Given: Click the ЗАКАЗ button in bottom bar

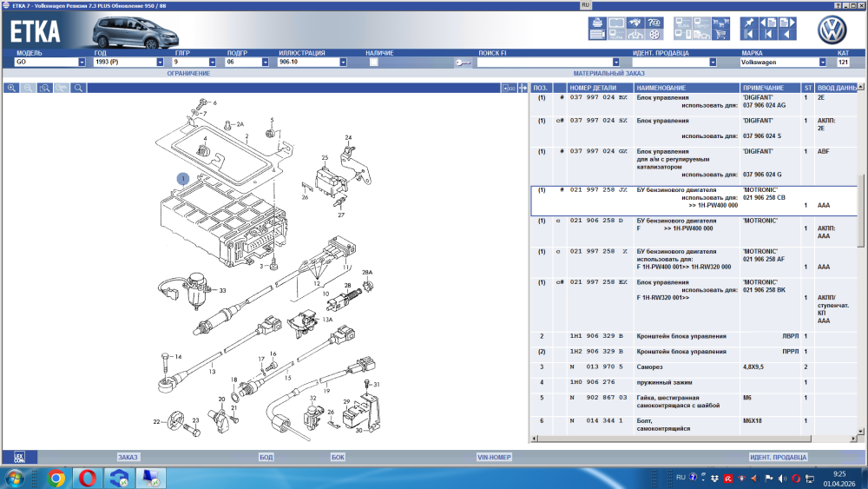Looking at the screenshot, I should point(128,457).
